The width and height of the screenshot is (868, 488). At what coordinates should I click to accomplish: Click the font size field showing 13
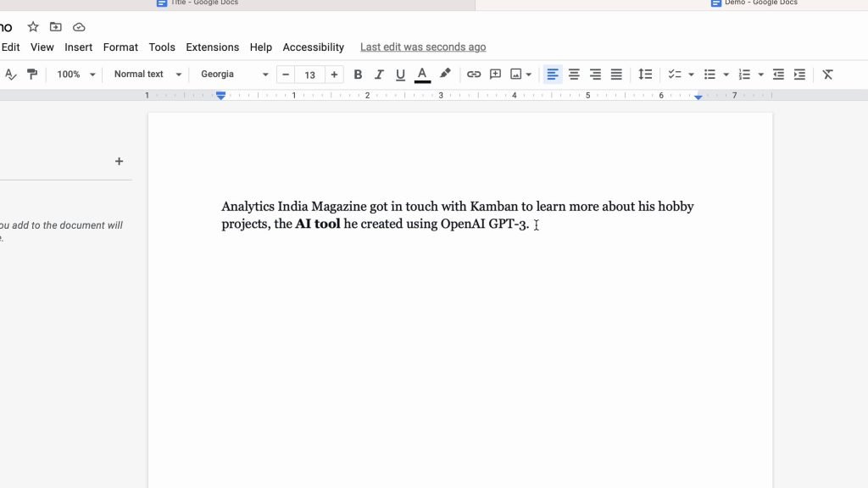pyautogui.click(x=310, y=75)
